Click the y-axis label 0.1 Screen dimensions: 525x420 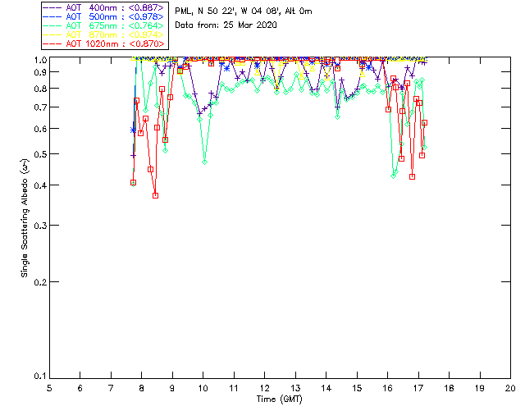click(40, 377)
